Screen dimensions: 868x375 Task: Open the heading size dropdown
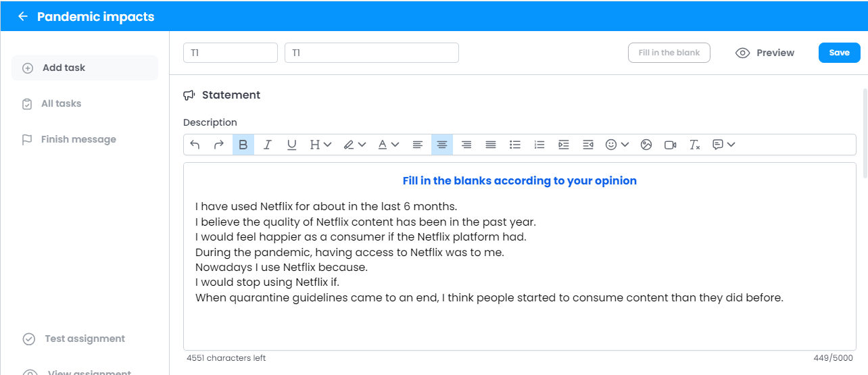click(x=320, y=145)
